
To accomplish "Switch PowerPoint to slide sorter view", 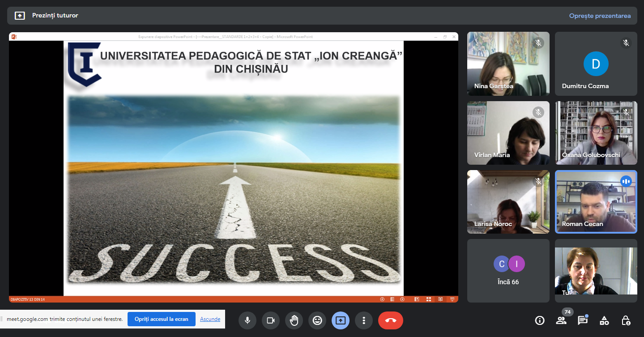I will 428,299.
